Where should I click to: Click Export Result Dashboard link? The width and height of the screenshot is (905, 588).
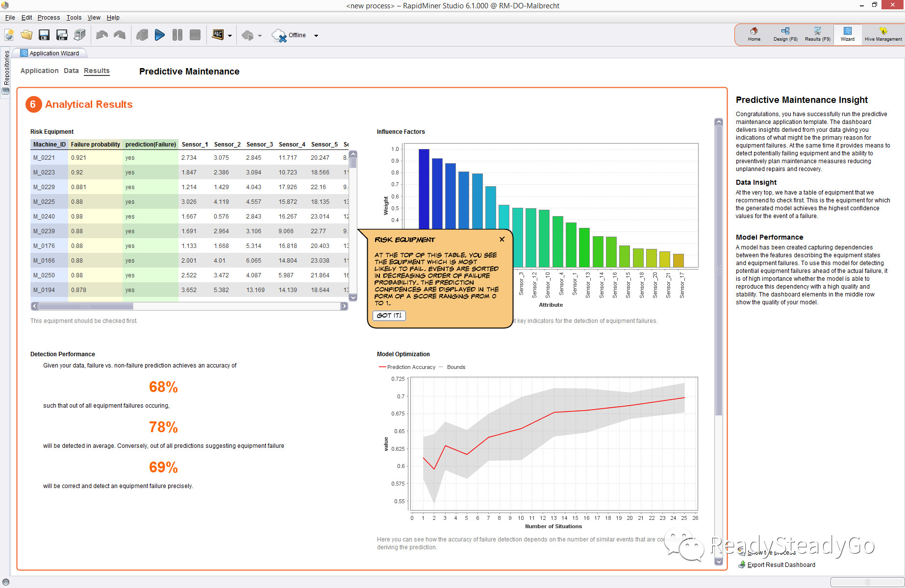pos(781,564)
